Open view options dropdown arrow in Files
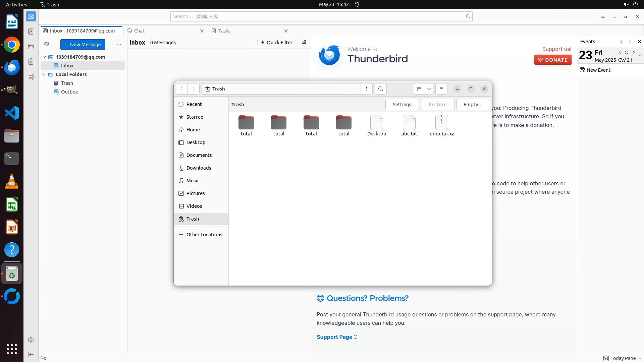The image size is (644, 362). 429,89
